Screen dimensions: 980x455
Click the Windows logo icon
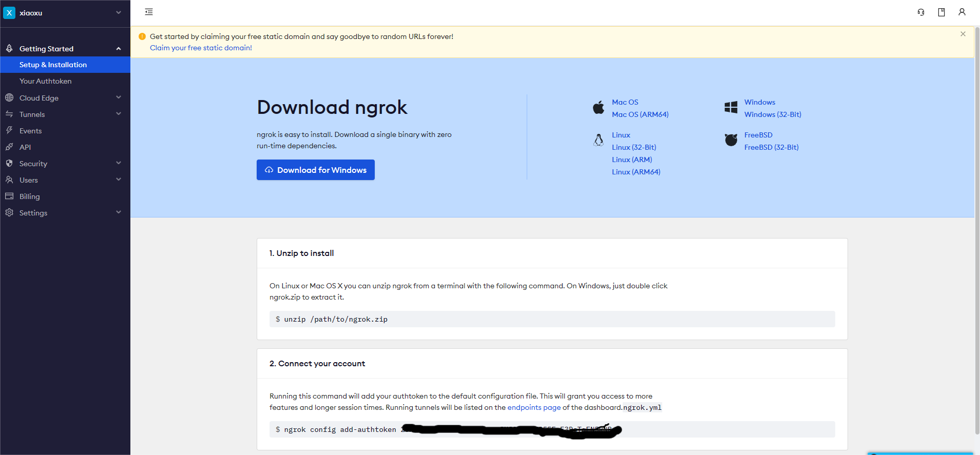731,107
